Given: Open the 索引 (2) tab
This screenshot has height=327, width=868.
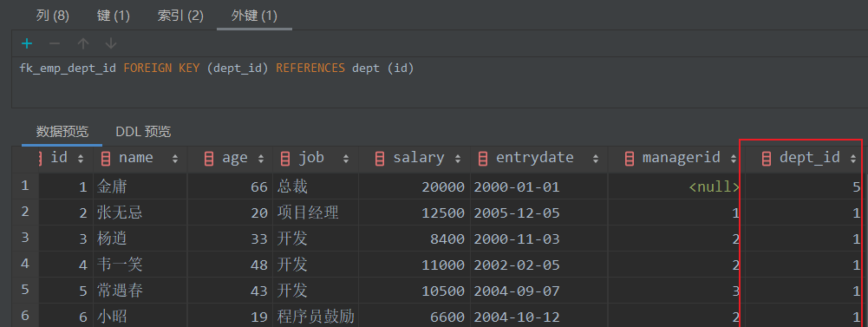Looking at the screenshot, I should click(180, 16).
